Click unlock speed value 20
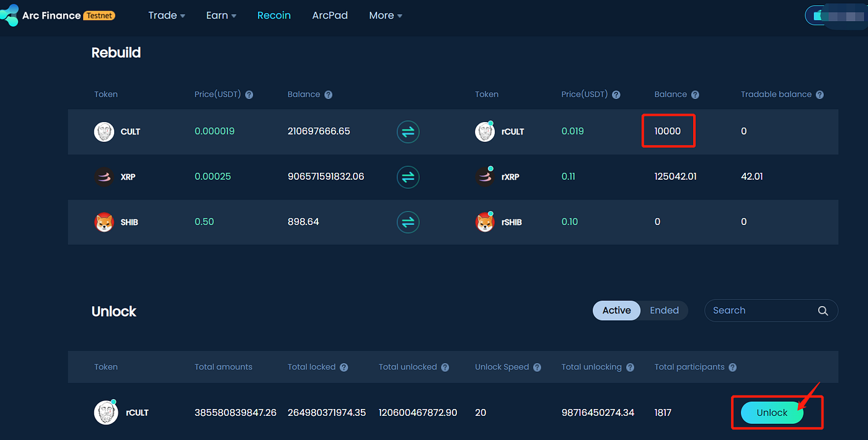 (480, 413)
